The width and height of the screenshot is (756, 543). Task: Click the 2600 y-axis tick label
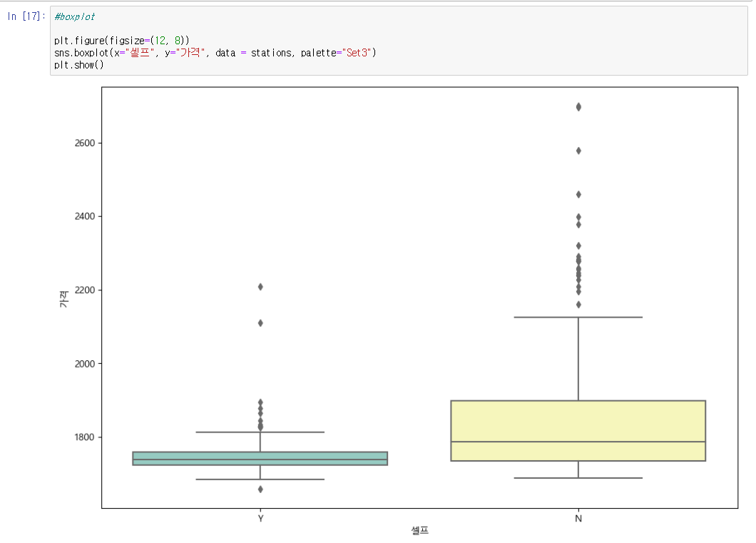click(85, 143)
